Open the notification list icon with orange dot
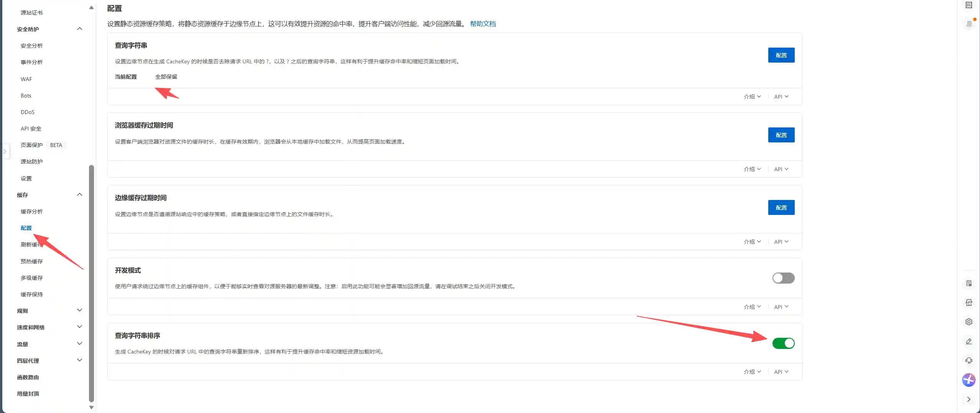The image size is (980, 413). click(x=969, y=23)
